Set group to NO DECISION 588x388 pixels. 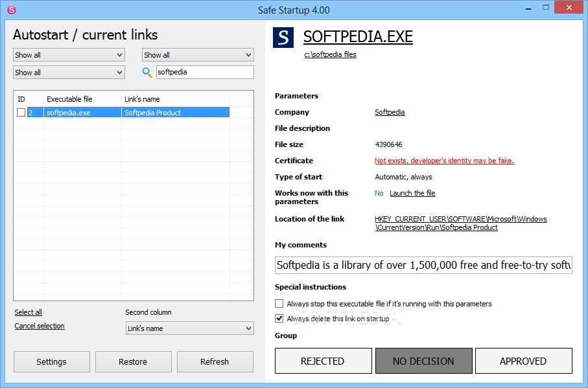(424, 361)
